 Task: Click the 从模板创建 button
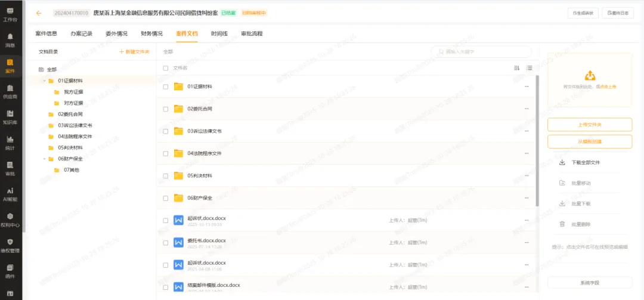(x=589, y=141)
